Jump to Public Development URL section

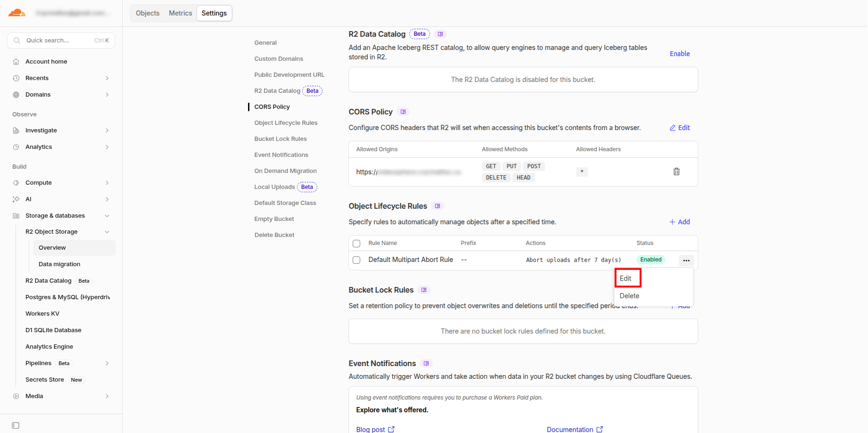[289, 75]
